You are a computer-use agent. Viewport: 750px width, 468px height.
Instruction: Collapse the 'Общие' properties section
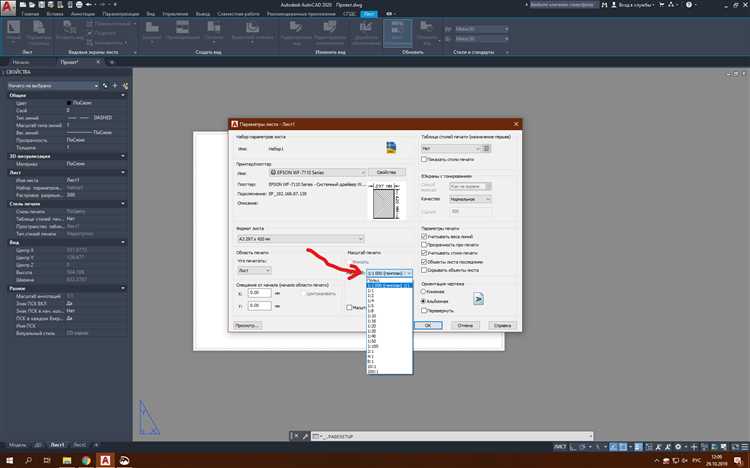pyautogui.click(x=123, y=95)
